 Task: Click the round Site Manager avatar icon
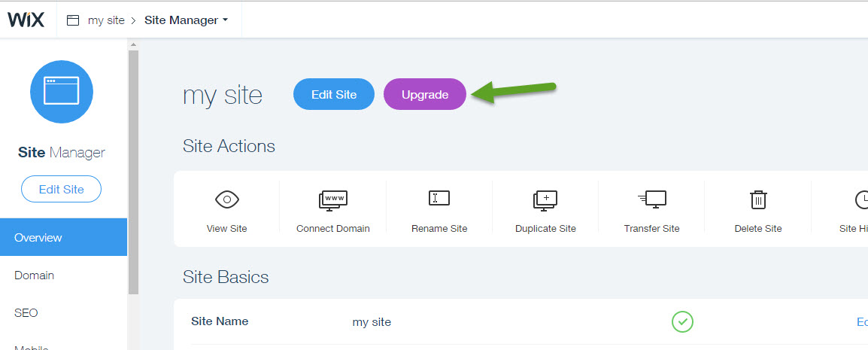click(62, 91)
